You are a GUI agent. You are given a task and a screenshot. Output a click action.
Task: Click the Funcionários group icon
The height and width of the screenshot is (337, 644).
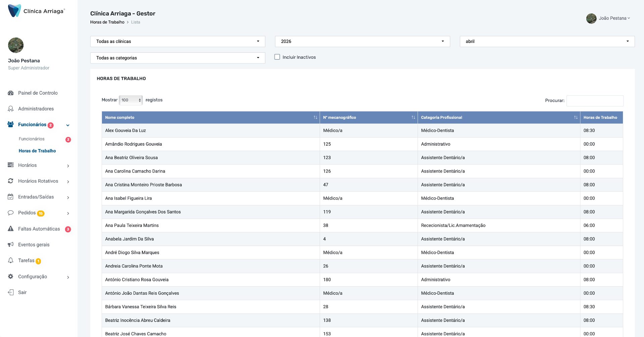pyautogui.click(x=11, y=125)
